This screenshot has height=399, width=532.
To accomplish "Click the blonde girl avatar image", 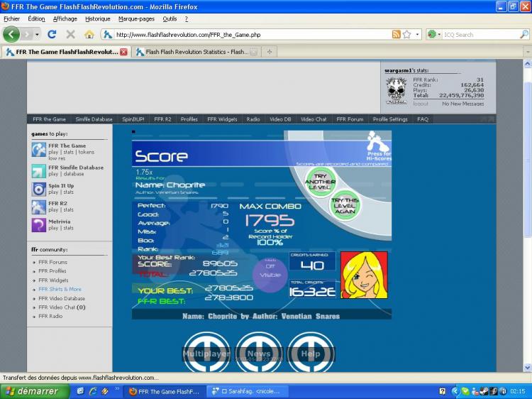I will (x=364, y=275).
